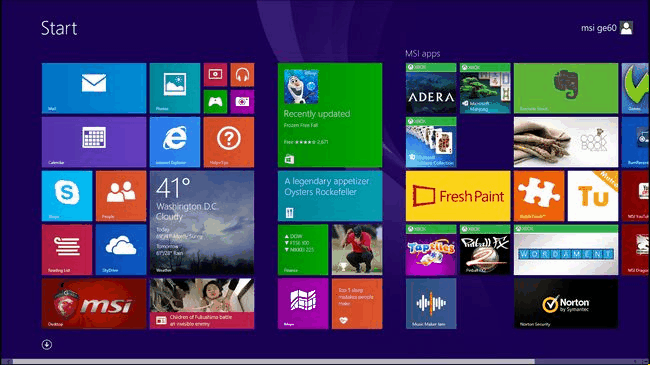Open the Store Recently updated tile

point(330,115)
